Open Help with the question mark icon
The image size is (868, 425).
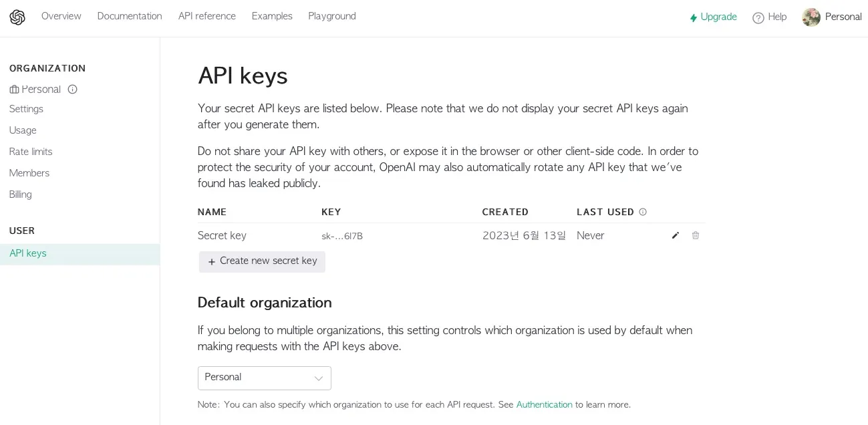pos(758,17)
